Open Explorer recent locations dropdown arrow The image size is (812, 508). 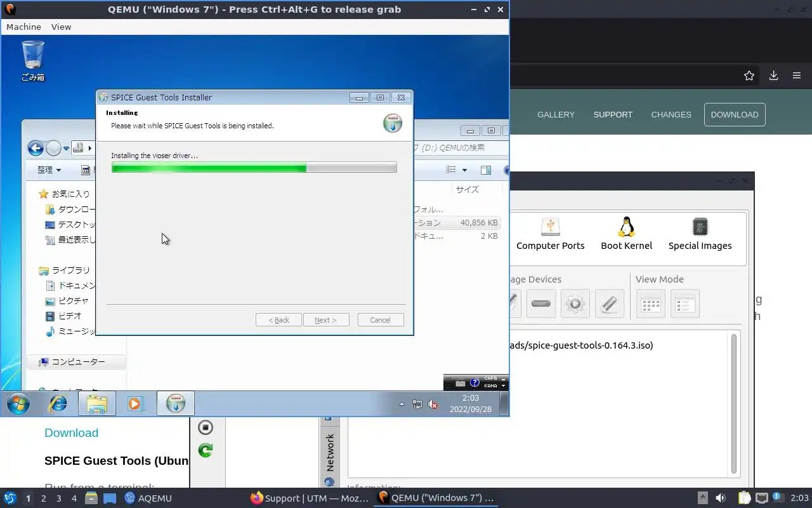[x=66, y=149]
